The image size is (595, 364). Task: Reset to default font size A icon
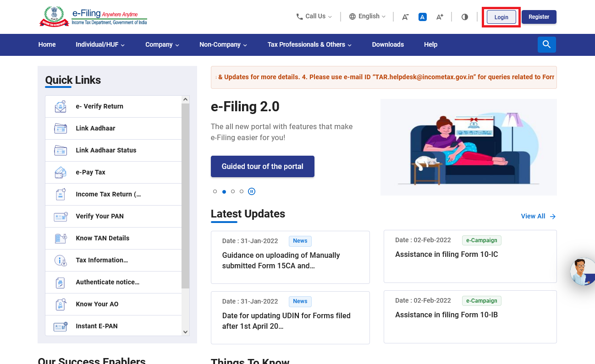coord(423,17)
